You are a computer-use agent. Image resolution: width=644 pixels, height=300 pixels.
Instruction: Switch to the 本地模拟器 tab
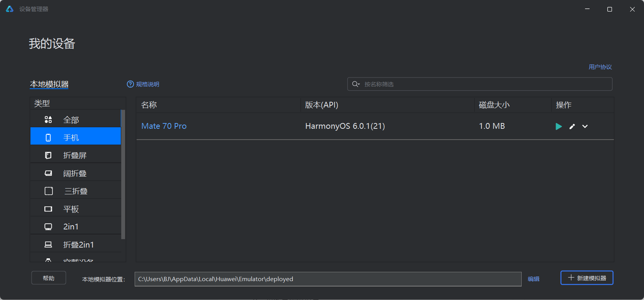(49, 84)
